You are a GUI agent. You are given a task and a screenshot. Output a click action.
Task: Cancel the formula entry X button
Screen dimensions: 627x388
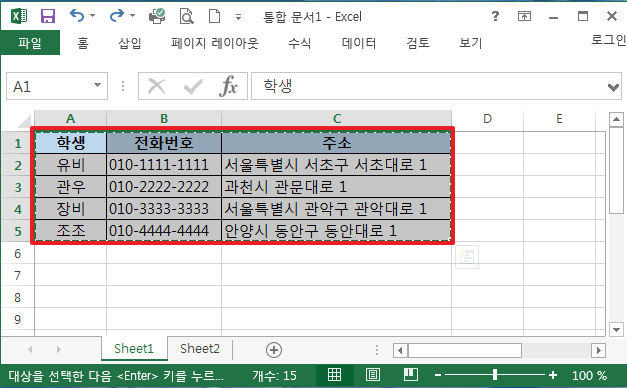[x=156, y=86]
